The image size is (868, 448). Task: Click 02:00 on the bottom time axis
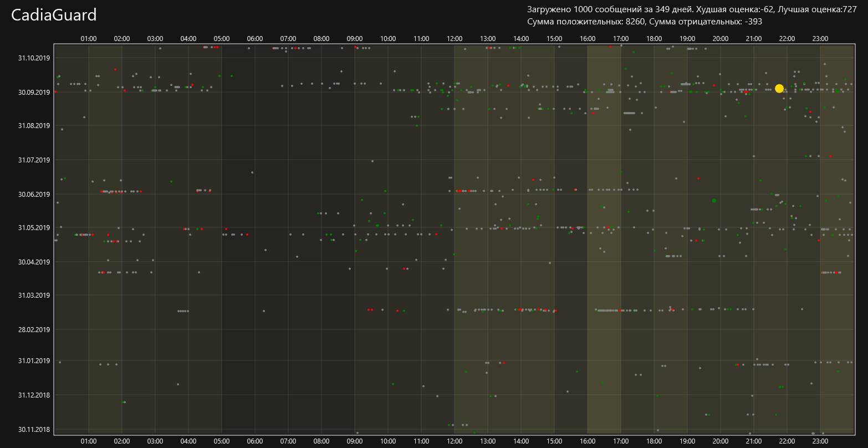[122, 442]
